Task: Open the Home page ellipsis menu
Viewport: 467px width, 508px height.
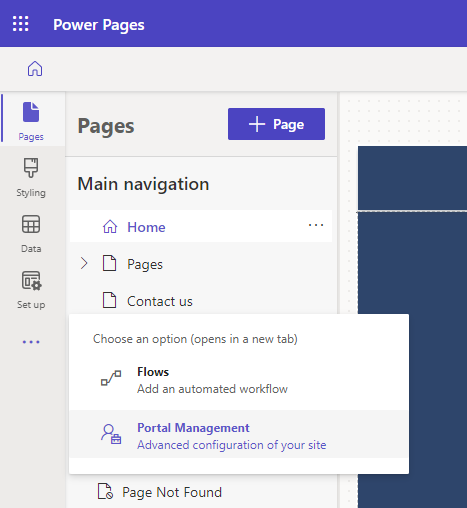Action: pos(316,225)
